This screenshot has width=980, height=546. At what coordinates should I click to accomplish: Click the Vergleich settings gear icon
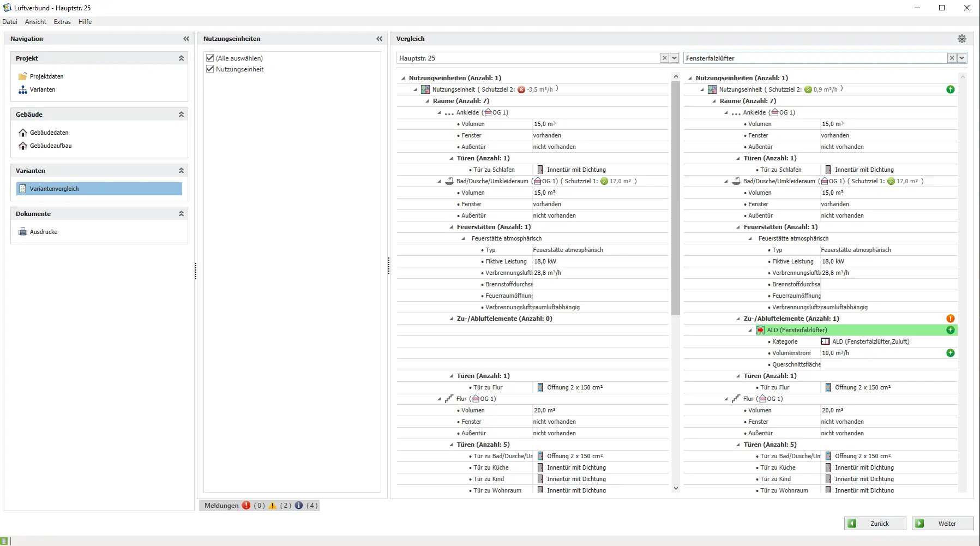961,39
